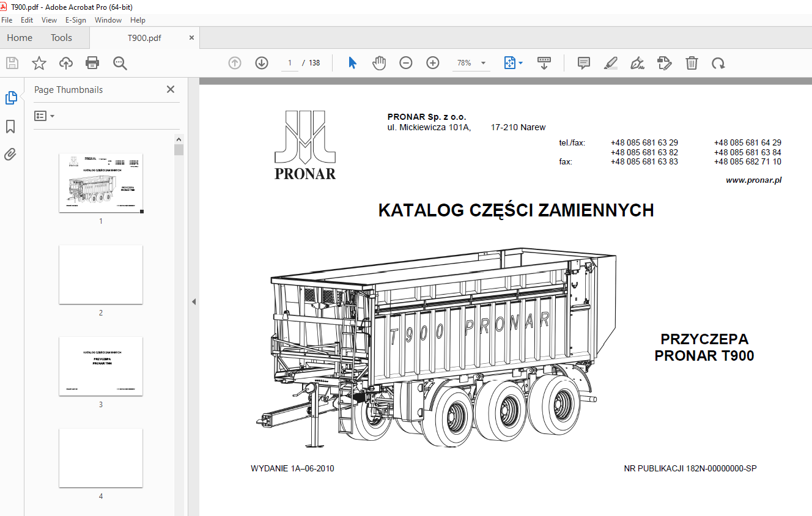This screenshot has height=516, width=812.
Task: Click the Save file icon
Action: tap(12, 63)
